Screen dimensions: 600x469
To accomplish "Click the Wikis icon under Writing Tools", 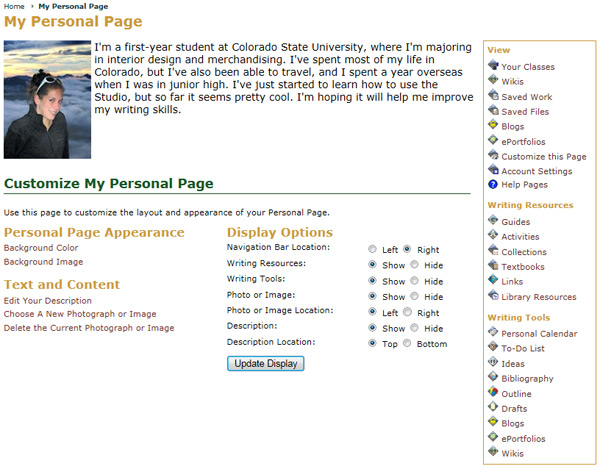I will [493, 451].
